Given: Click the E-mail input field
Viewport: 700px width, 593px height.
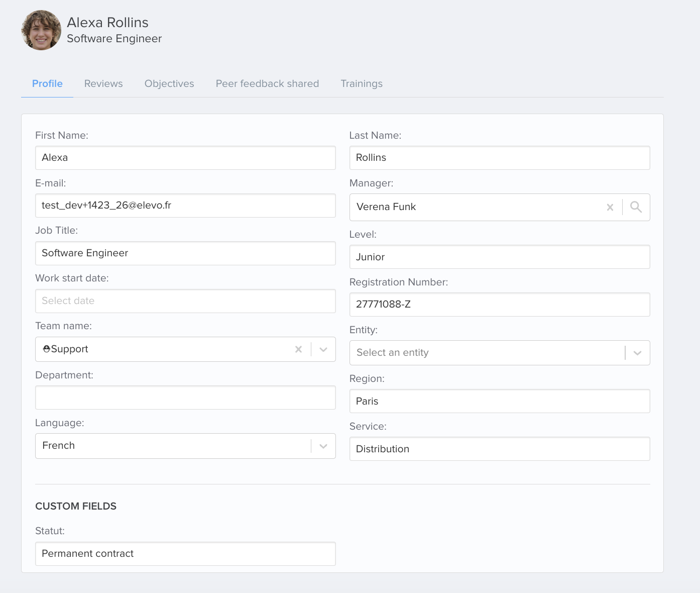Looking at the screenshot, I should (185, 206).
